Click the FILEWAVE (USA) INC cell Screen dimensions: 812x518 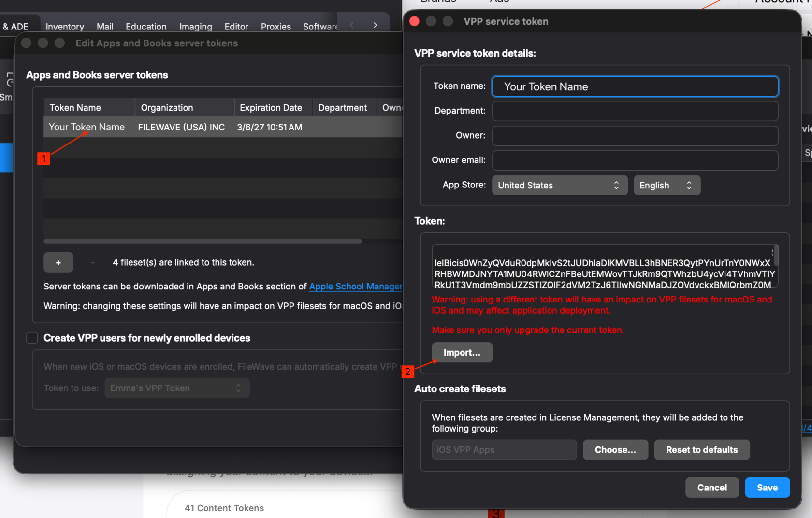tap(181, 127)
